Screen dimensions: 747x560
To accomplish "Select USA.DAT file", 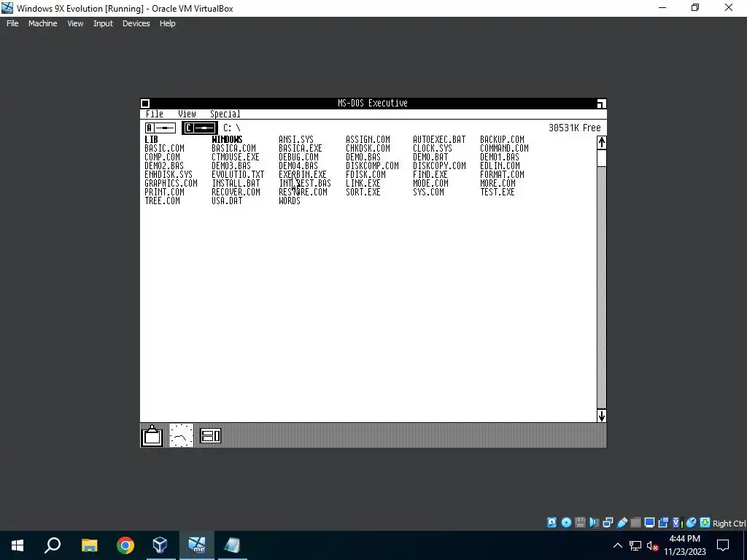I will pyautogui.click(x=228, y=201).
